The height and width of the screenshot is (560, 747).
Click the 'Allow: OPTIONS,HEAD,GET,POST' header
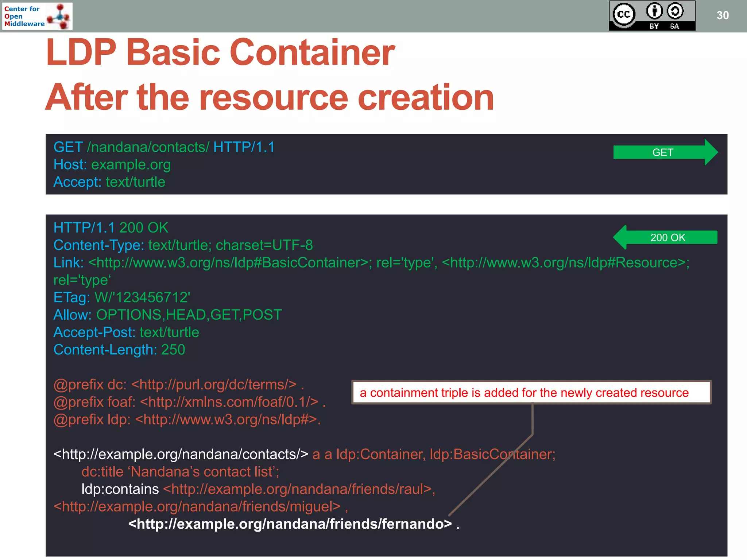(x=168, y=315)
